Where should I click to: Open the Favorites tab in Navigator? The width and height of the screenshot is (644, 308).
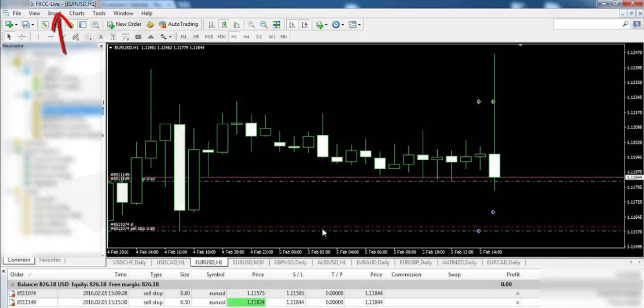point(50,260)
